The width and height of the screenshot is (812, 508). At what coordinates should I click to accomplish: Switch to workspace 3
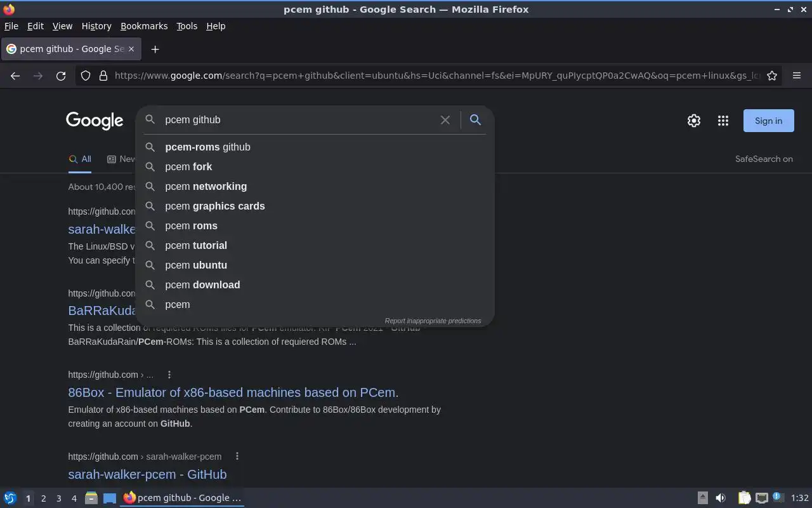tap(58, 498)
